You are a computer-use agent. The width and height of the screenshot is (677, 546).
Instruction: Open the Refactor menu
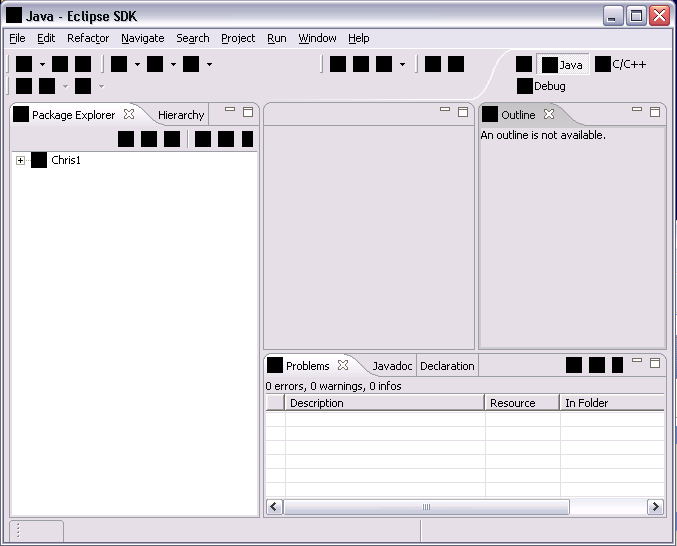[x=88, y=38]
